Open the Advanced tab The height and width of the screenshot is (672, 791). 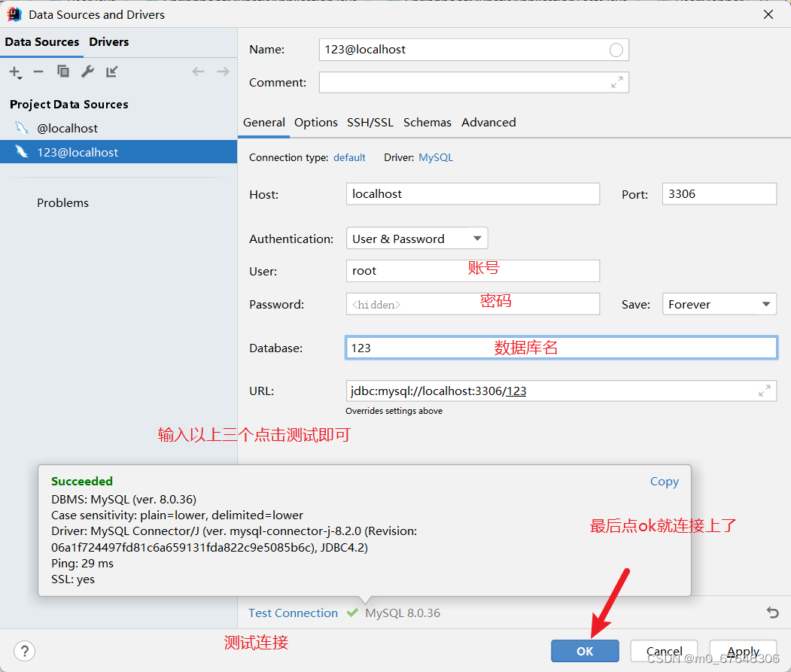tap(488, 123)
